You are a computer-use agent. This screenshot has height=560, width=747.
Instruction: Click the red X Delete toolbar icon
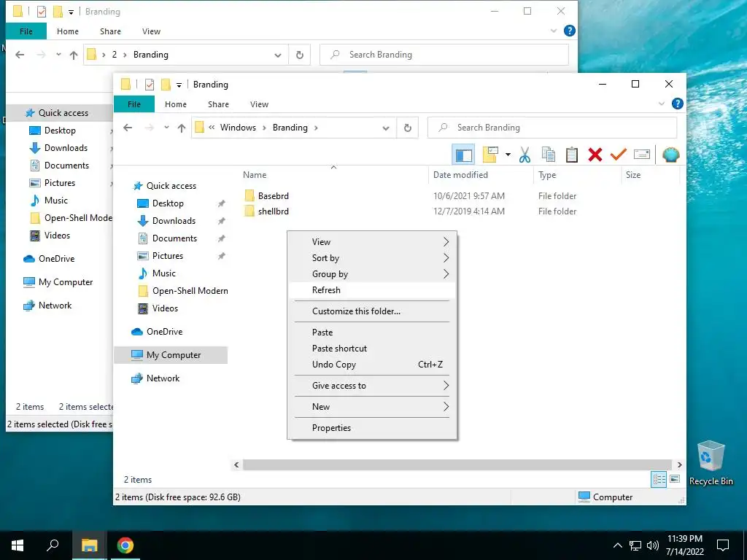595,155
